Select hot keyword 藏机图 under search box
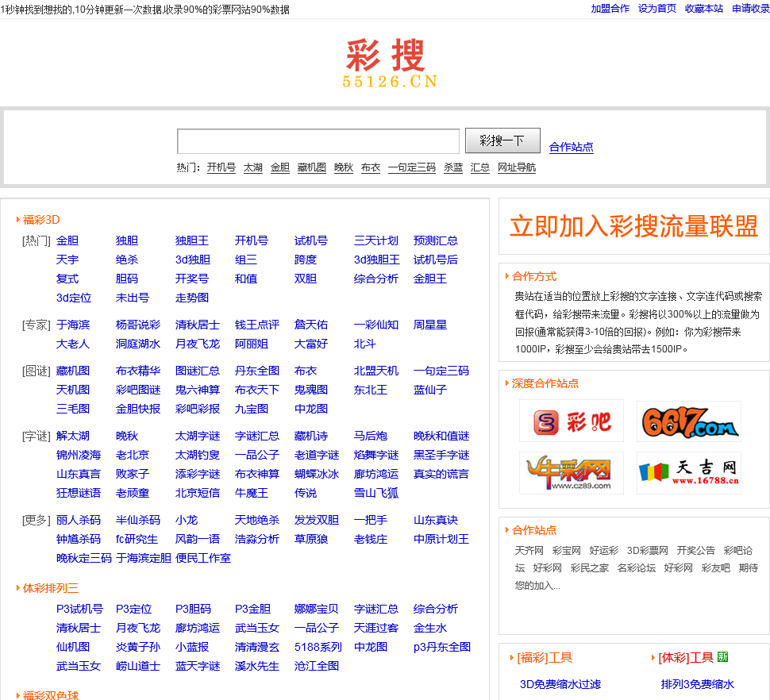 point(312,167)
